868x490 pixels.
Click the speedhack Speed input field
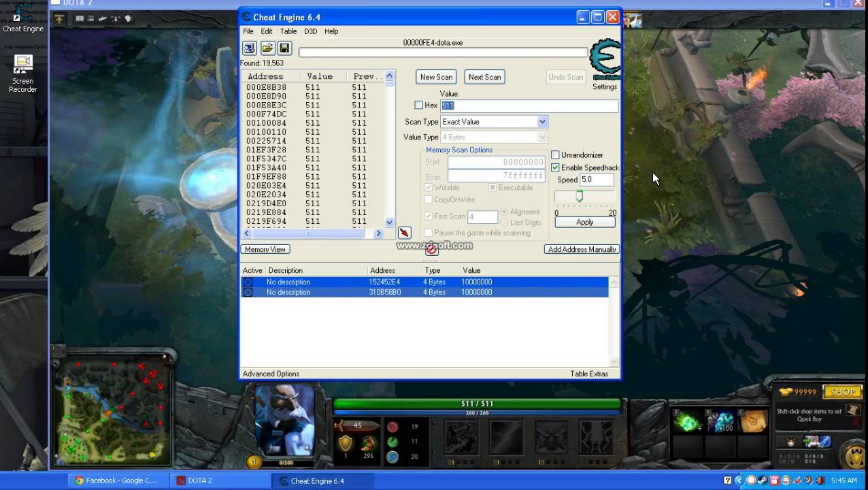pos(597,180)
